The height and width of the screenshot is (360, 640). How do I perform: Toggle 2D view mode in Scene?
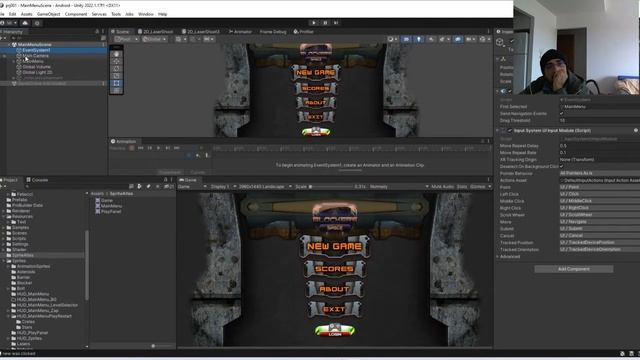406,39
